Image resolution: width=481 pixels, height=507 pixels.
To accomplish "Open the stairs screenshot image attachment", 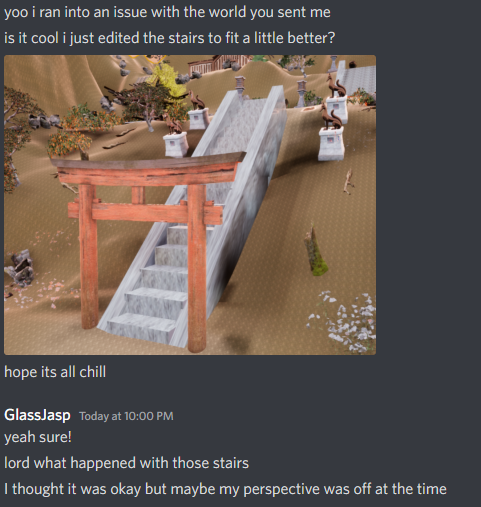I will 190,205.
